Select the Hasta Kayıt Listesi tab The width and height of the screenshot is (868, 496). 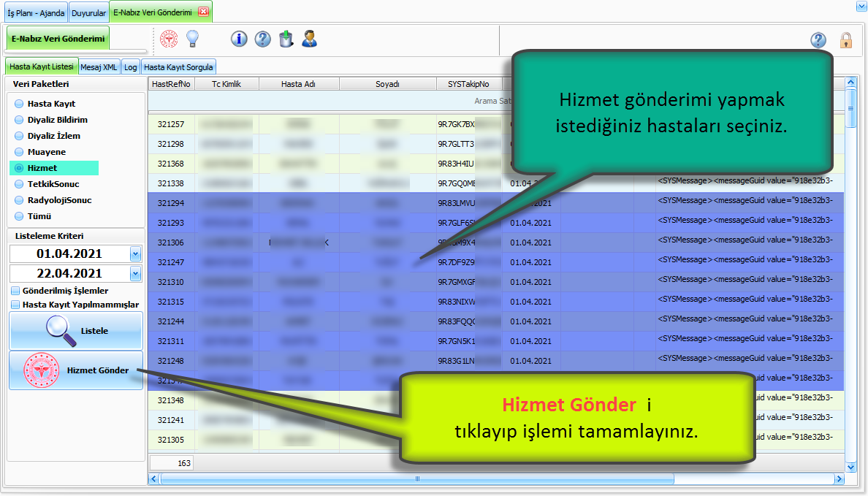pos(42,66)
